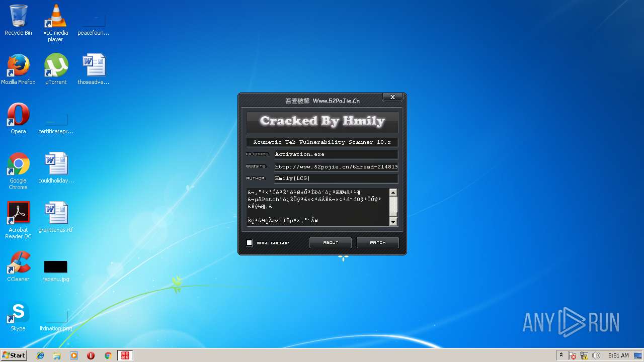Launch CCleaner shortcut
The height and width of the screenshot is (362, 644).
[18, 266]
